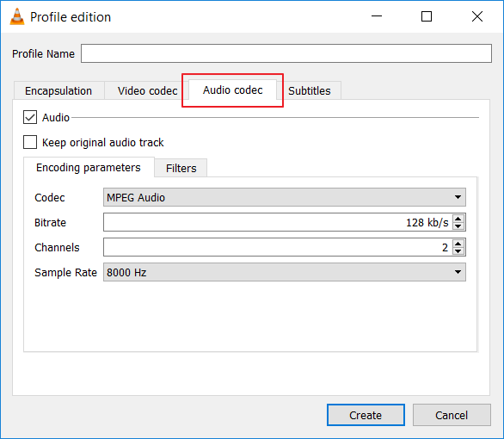Minimize the Profile edition window
The height and width of the screenshot is (439, 504).
[377, 16]
